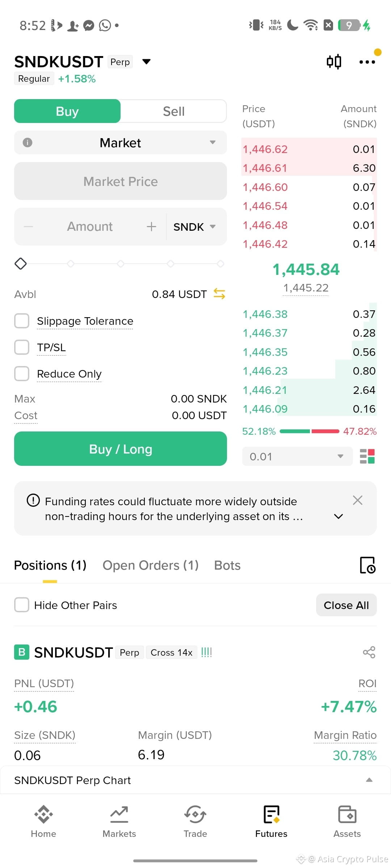
Task: Open the candlestick chart icon
Action: (334, 62)
